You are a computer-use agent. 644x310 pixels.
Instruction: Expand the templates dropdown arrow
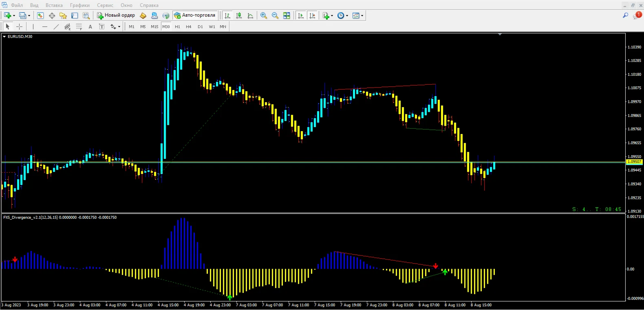(362, 15)
